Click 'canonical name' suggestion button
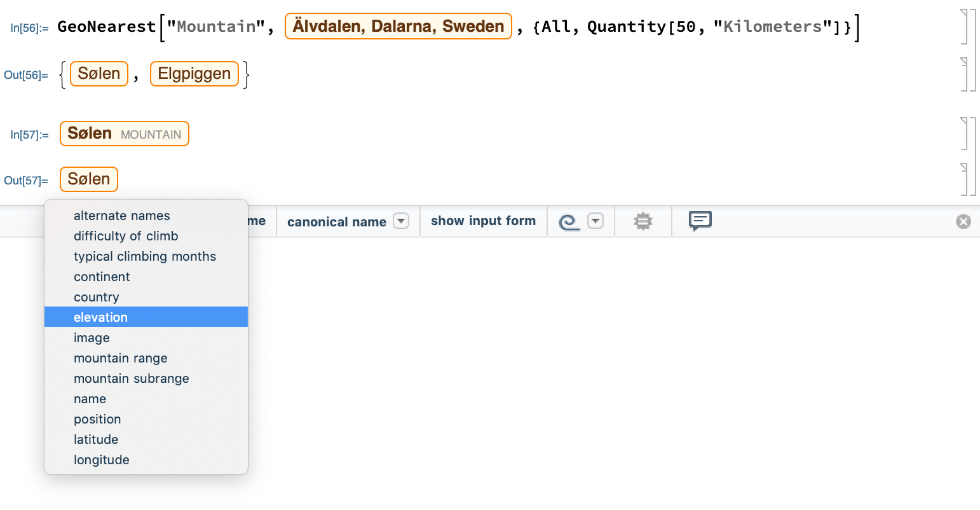This screenshot has height=510, width=980. coord(337,222)
